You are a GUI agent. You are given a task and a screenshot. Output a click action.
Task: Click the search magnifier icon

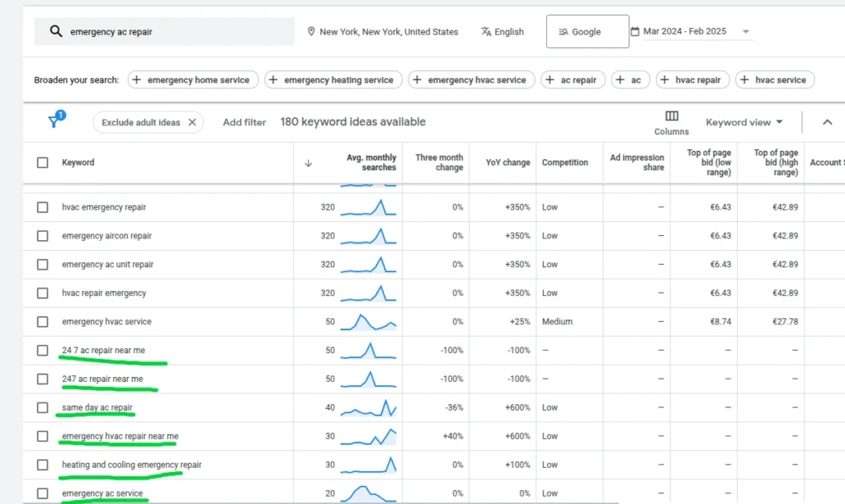point(56,31)
